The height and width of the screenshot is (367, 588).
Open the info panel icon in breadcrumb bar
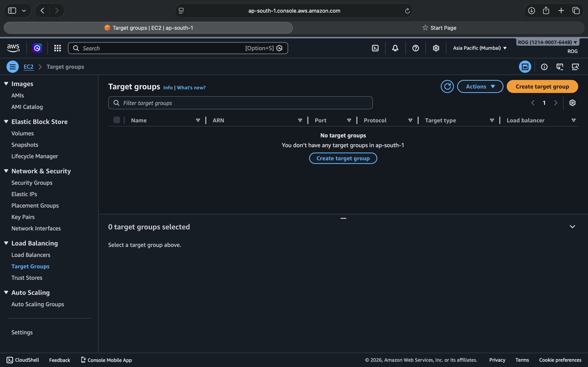coord(544,67)
